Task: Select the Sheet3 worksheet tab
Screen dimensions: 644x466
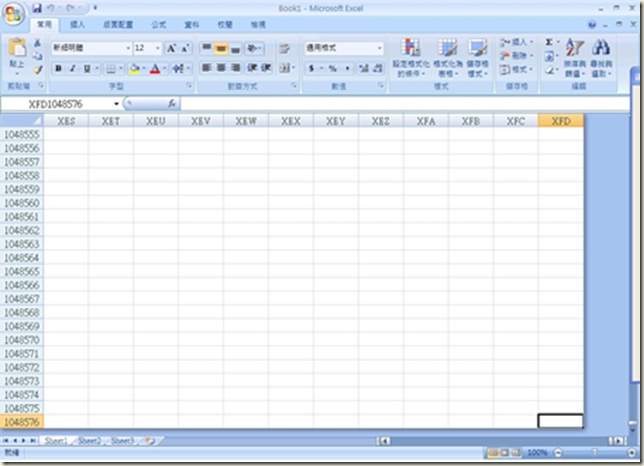Action: 122,441
